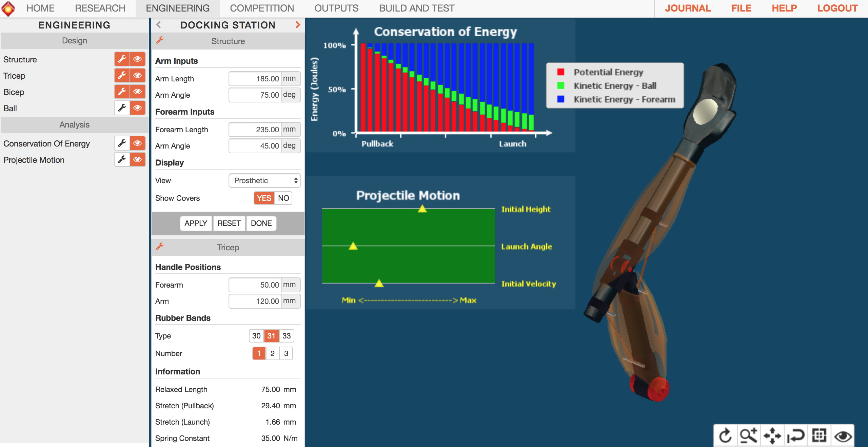Click the RESET button
Viewport: 868px width, 447px height.
tap(229, 223)
